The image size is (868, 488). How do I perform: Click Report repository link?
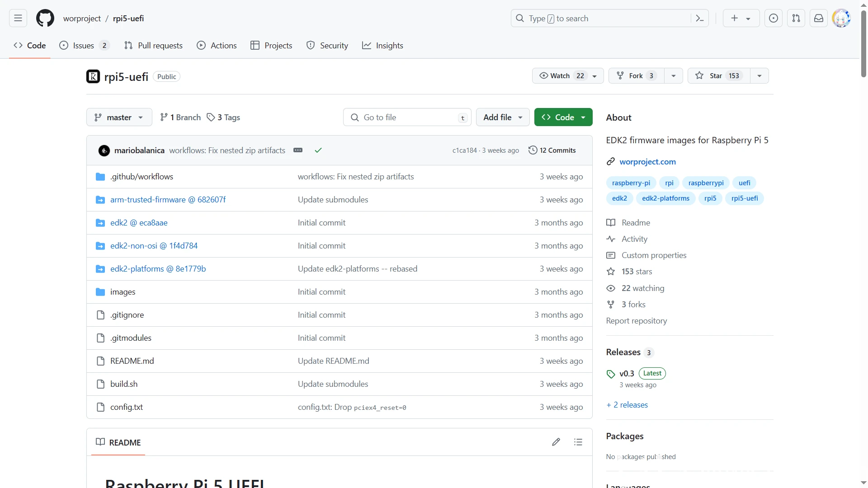(636, 321)
